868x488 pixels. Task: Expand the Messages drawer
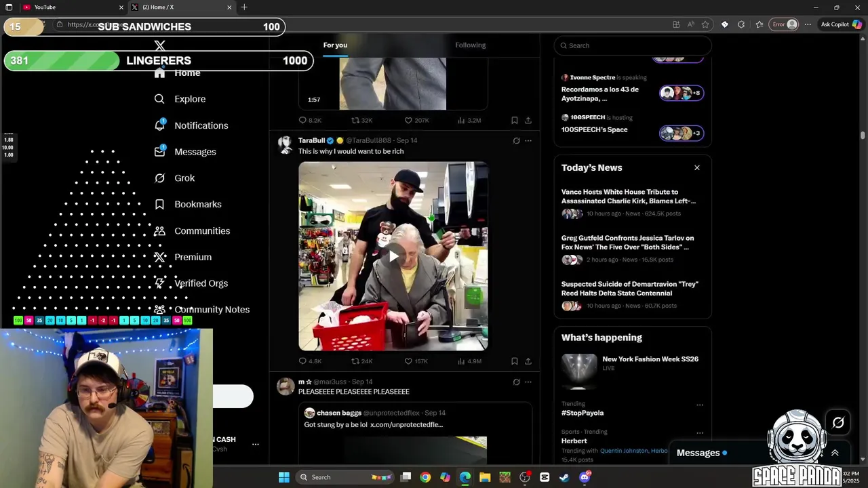coord(835,453)
